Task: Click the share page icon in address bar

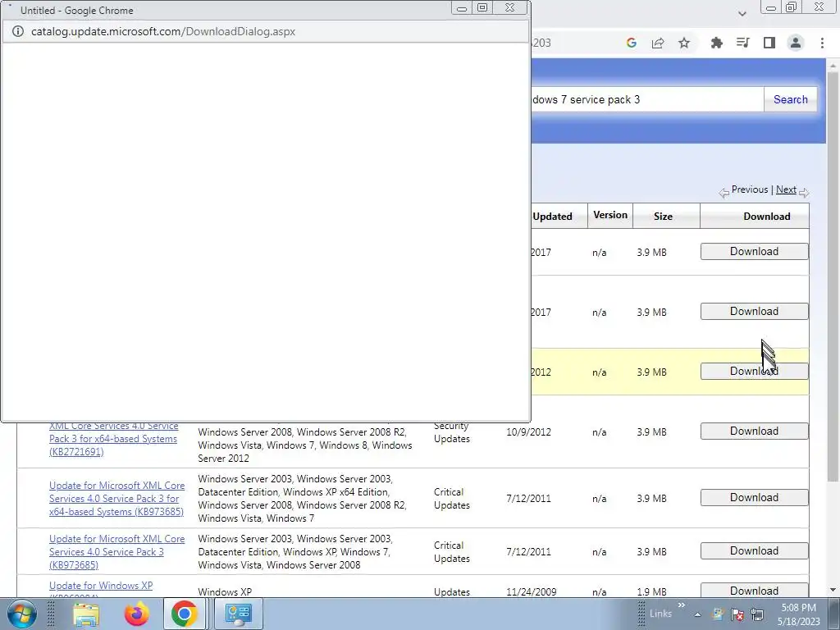Action: (658, 43)
